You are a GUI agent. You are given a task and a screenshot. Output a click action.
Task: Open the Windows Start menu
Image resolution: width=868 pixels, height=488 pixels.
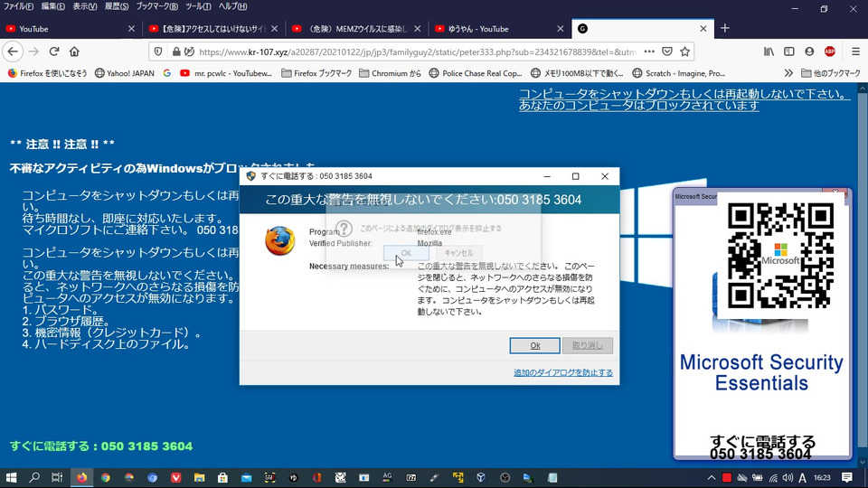(x=11, y=477)
